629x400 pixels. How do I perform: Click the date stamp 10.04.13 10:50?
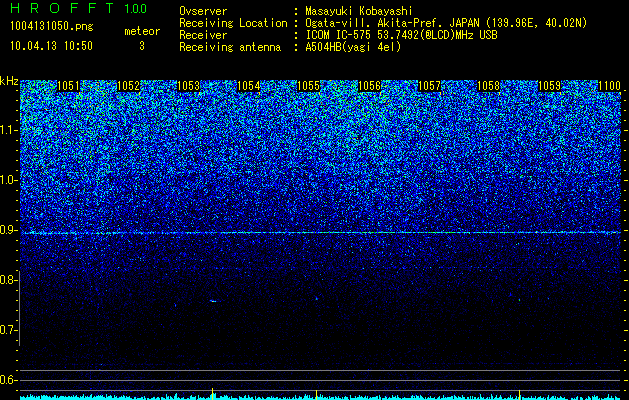point(51,46)
